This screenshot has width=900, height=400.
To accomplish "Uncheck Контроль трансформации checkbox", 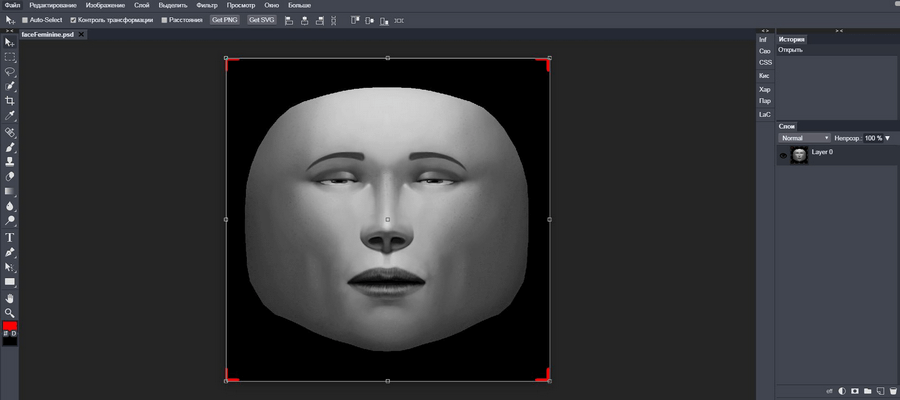I will point(73,19).
